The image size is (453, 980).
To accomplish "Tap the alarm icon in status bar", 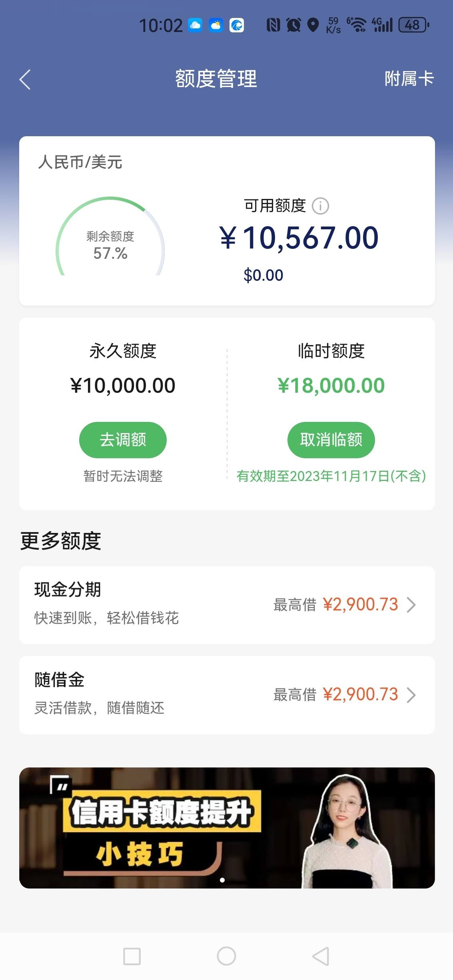I will pos(293,25).
